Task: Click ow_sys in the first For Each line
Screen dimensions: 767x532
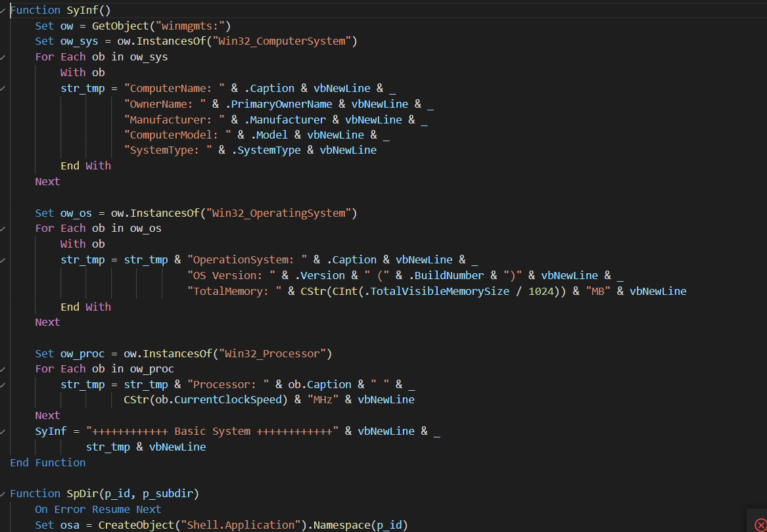Action: [x=149, y=57]
